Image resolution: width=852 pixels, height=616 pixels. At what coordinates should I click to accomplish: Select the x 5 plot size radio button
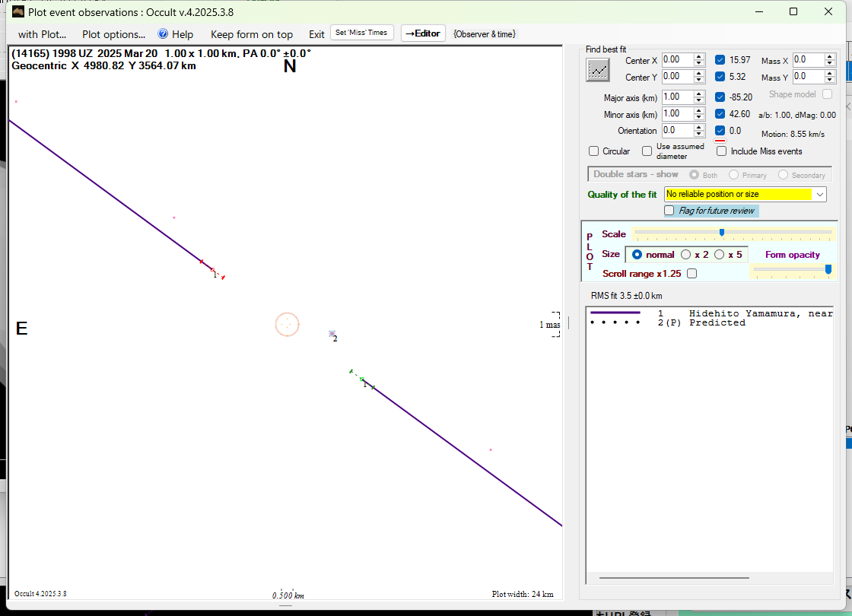(x=720, y=255)
